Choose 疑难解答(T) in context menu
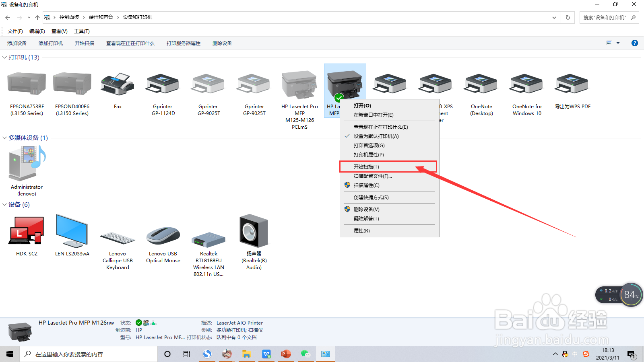644x362 pixels. 389,218
